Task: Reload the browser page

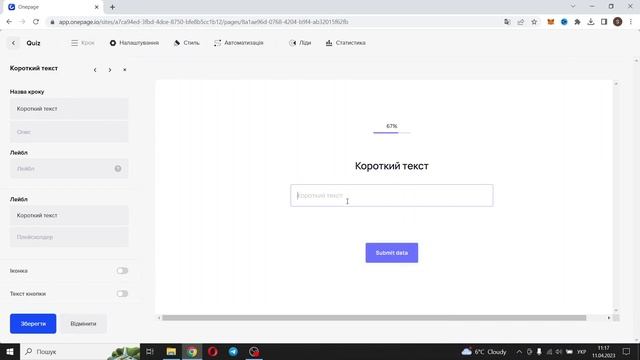Action: point(36,22)
